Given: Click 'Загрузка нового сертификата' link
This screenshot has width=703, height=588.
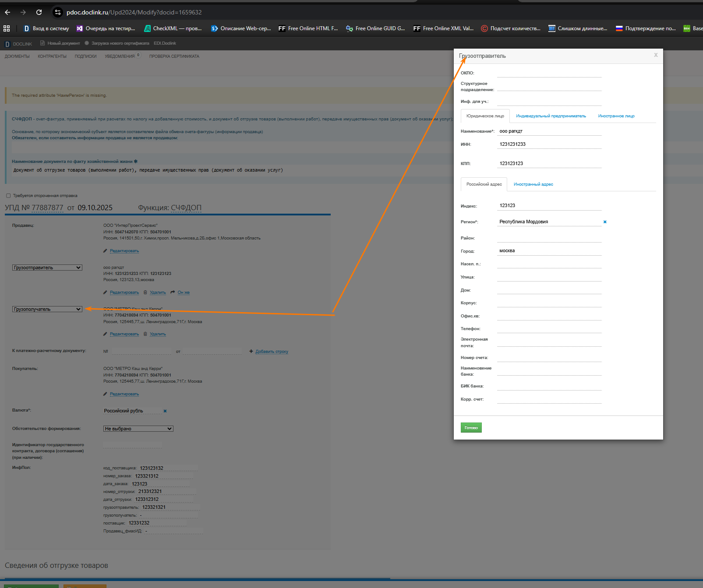Looking at the screenshot, I should (117, 43).
